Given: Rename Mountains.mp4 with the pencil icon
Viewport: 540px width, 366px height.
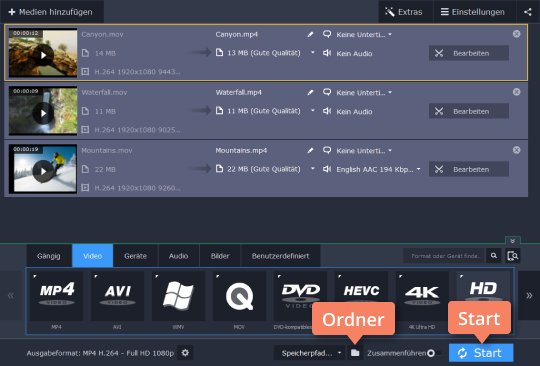Looking at the screenshot, I should pos(310,150).
